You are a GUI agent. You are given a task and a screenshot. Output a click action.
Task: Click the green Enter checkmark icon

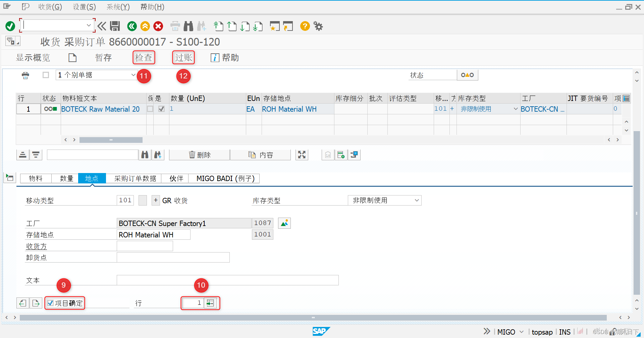[x=10, y=26]
